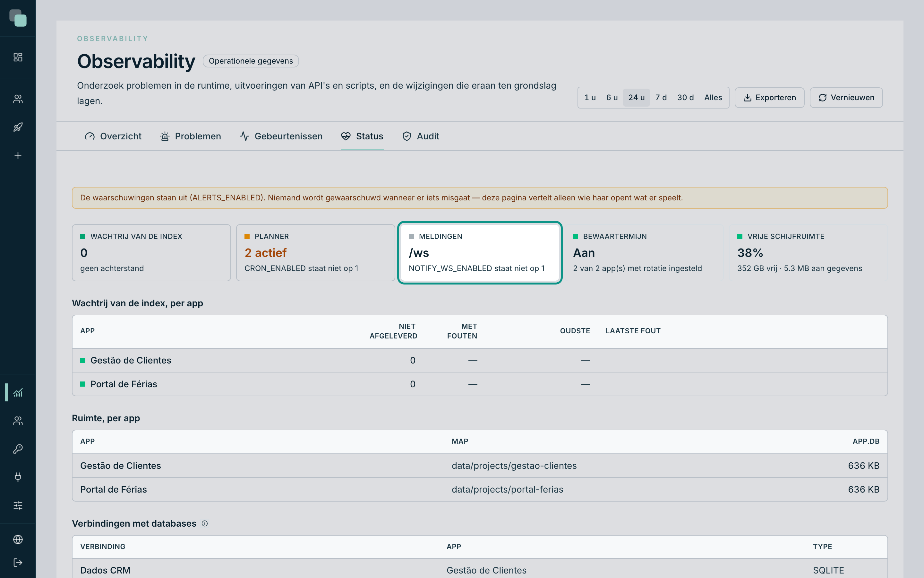Switch to the Overzicht tab
The height and width of the screenshot is (578, 924).
tap(113, 136)
